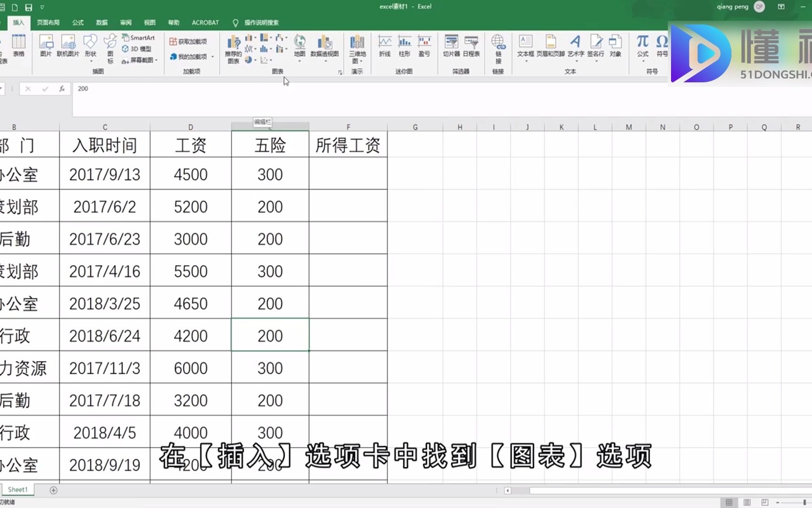The height and width of the screenshot is (508, 812).
Task: Click the 对象 object icon
Action: [616, 46]
